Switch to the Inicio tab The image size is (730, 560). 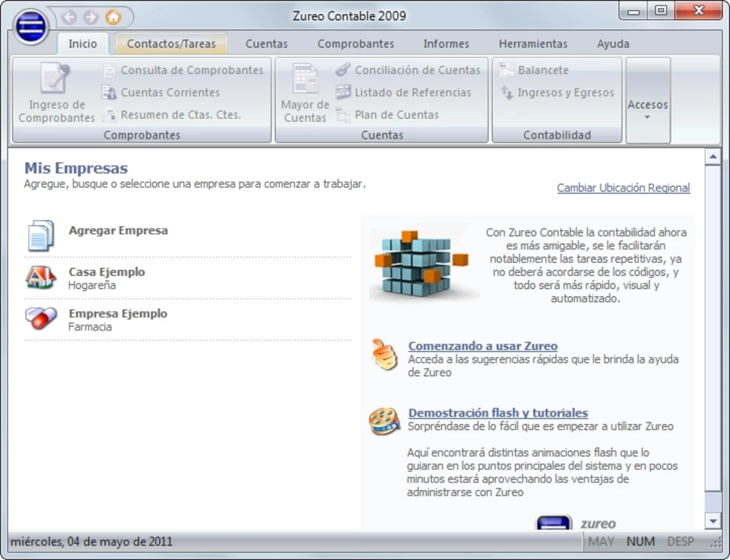(83, 44)
